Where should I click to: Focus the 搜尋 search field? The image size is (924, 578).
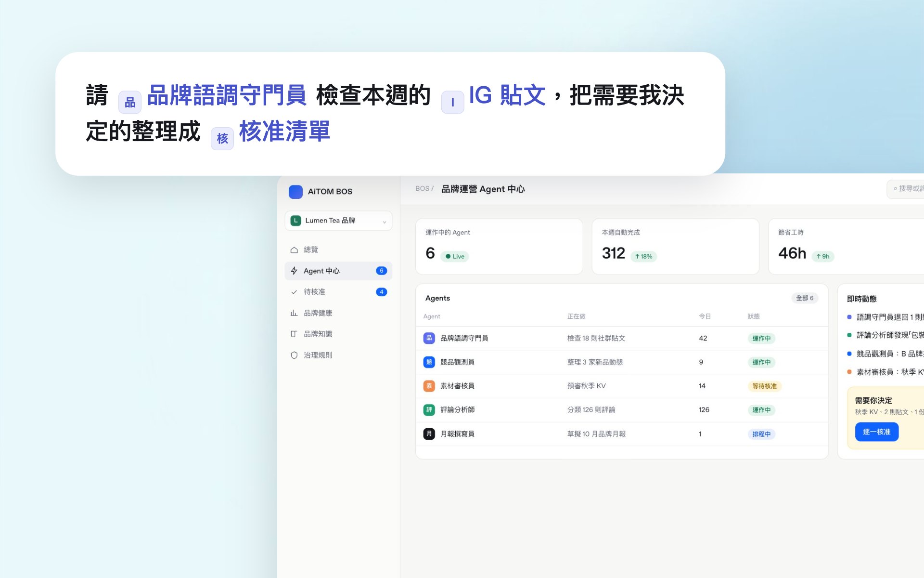(x=906, y=189)
